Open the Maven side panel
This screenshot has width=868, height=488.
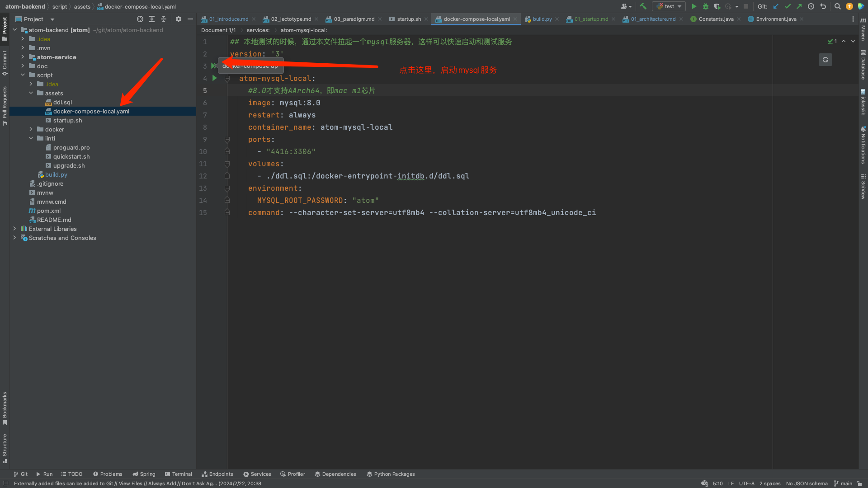pyautogui.click(x=863, y=29)
